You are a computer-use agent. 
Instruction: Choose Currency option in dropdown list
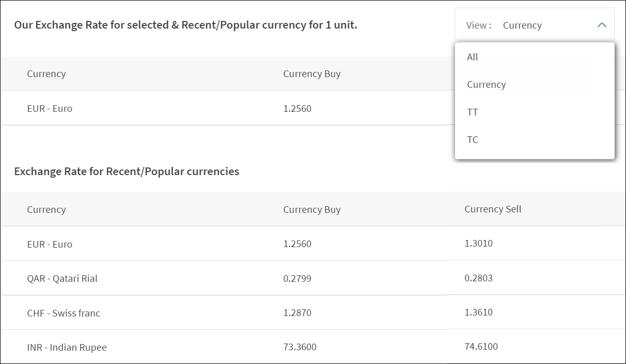point(486,85)
